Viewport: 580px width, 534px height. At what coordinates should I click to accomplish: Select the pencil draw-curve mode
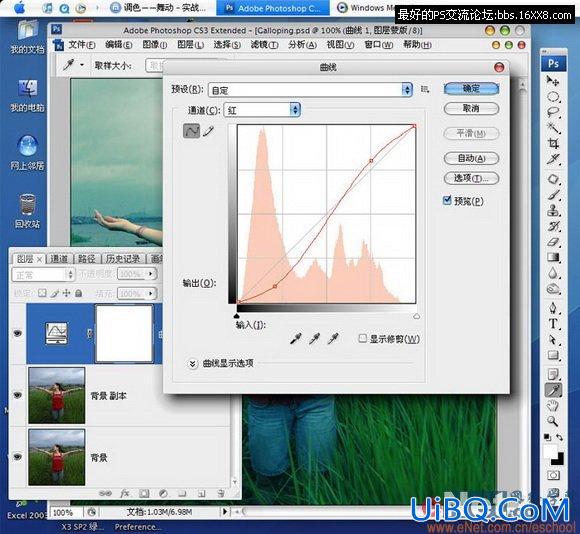[x=208, y=131]
